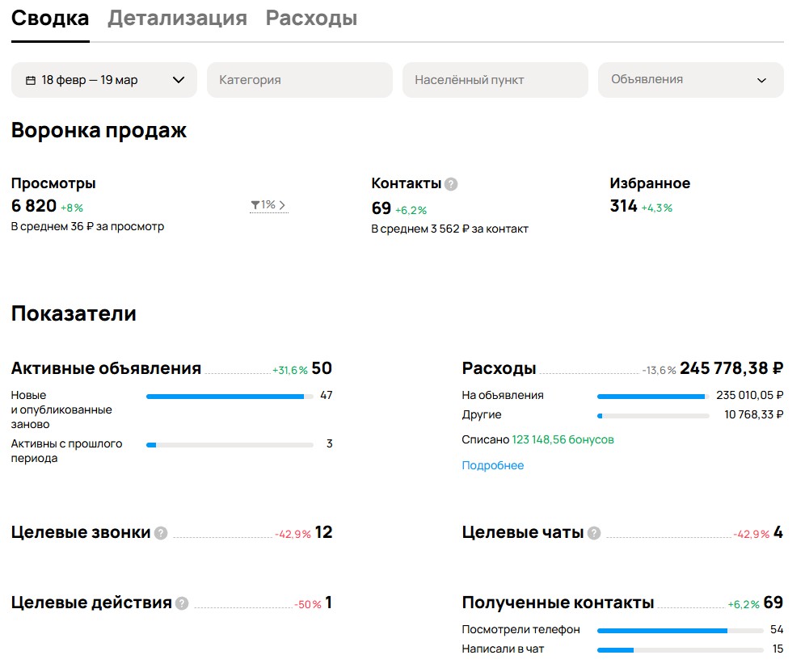805x672 pixels.
Task: Click the +31,6% change indicator
Action: click(x=290, y=371)
